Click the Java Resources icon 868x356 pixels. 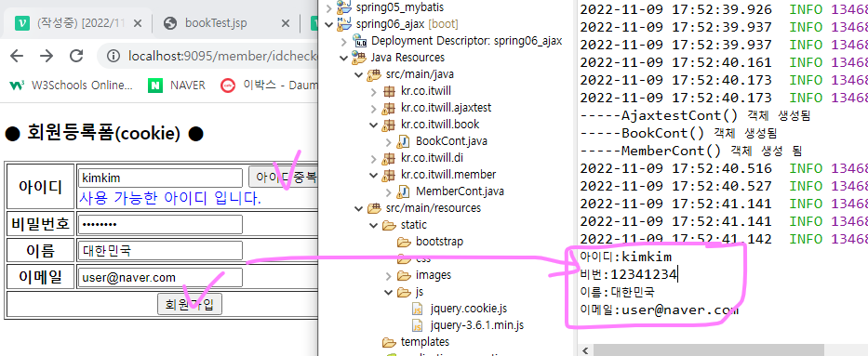point(360,58)
